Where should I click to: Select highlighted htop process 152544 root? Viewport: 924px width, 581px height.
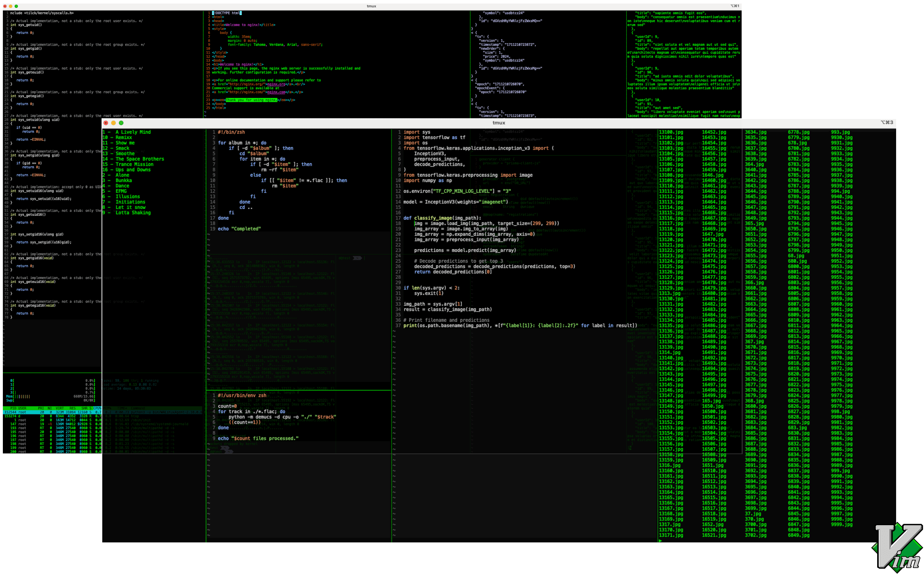pos(52,412)
